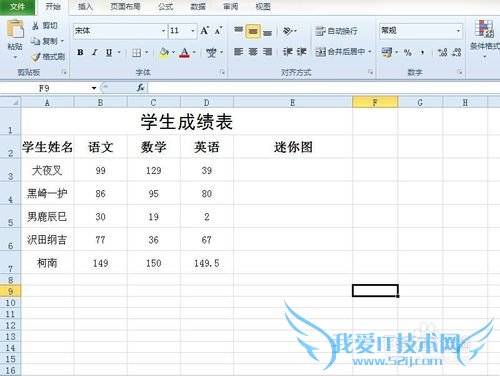Toggle Italic formatting
Image resolution: width=500 pixels, height=376 pixels.
coord(95,52)
